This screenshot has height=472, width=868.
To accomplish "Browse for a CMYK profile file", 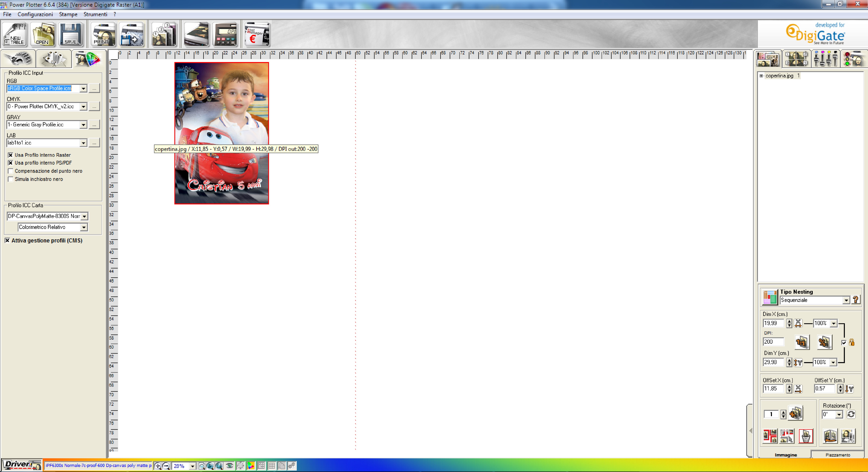I will coord(94,107).
